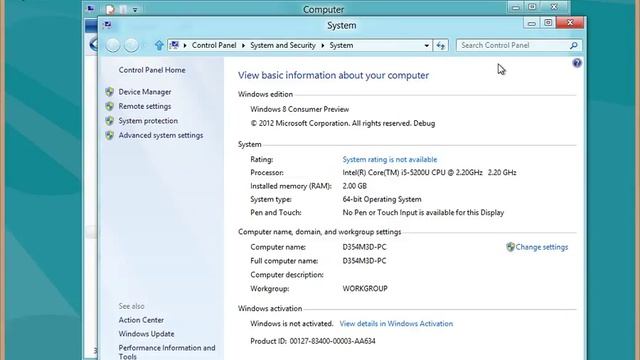Select Control Panel in the breadcrumb
This screenshot has height=360, width=640.
click(x=214, y=45)
